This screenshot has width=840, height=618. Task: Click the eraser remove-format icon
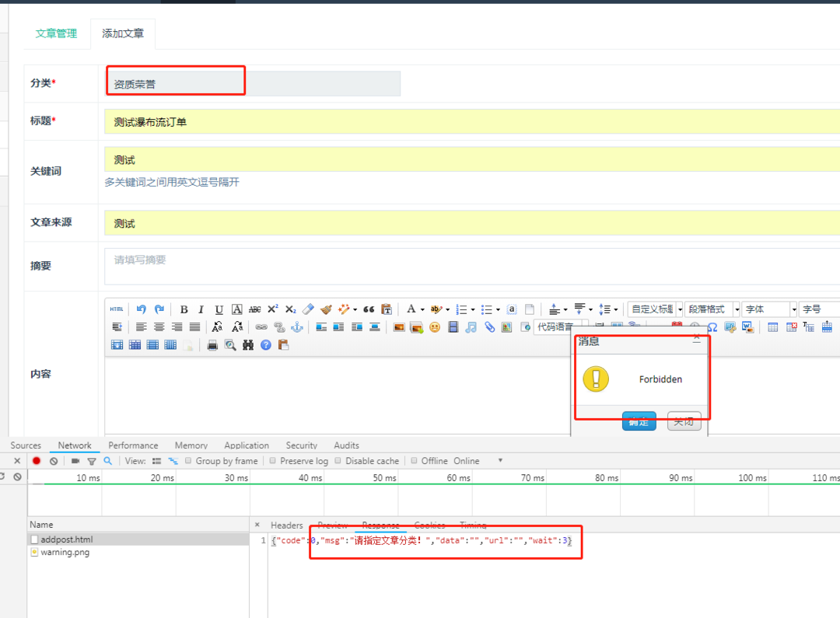pos(308,309)
